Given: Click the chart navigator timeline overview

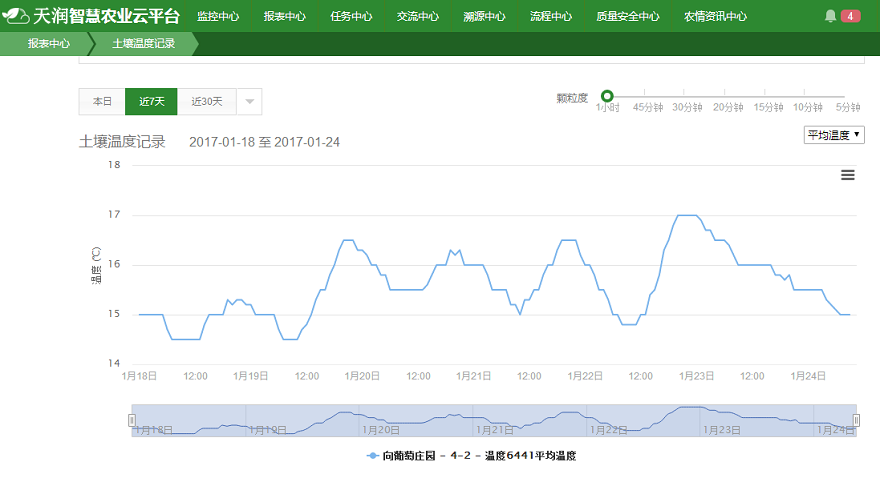Looking at the screenshot, I should 494,420.
